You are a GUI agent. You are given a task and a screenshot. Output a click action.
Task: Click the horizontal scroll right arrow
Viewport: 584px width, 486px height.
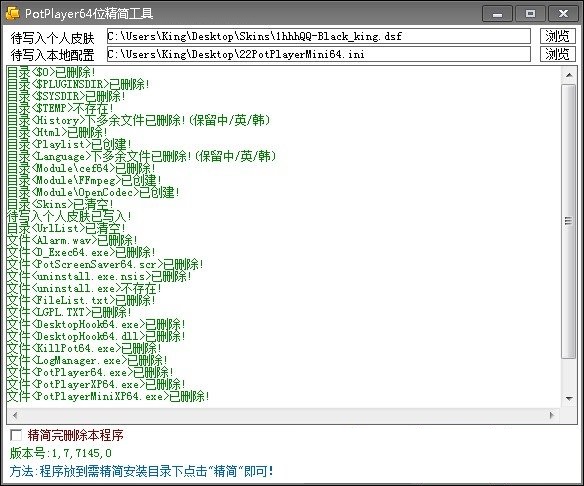(552, 415)
